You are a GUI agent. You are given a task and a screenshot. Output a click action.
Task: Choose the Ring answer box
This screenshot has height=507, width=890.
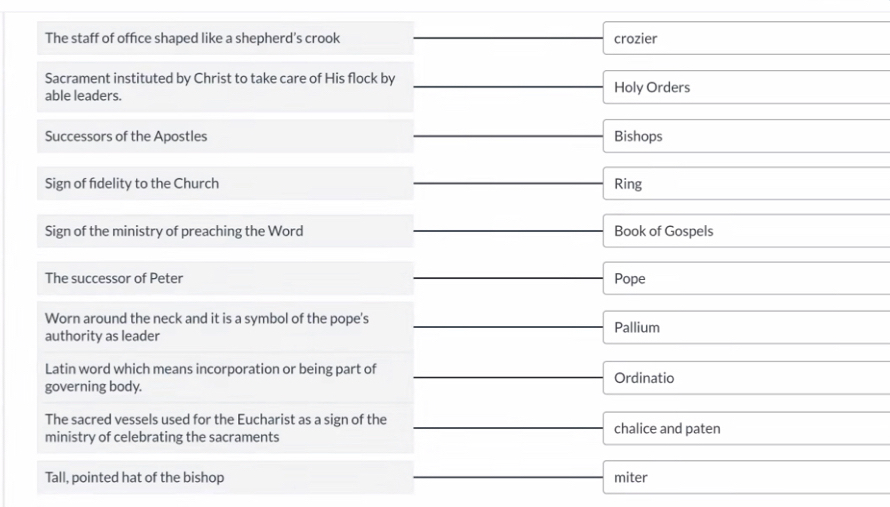(x=746, y=183)
